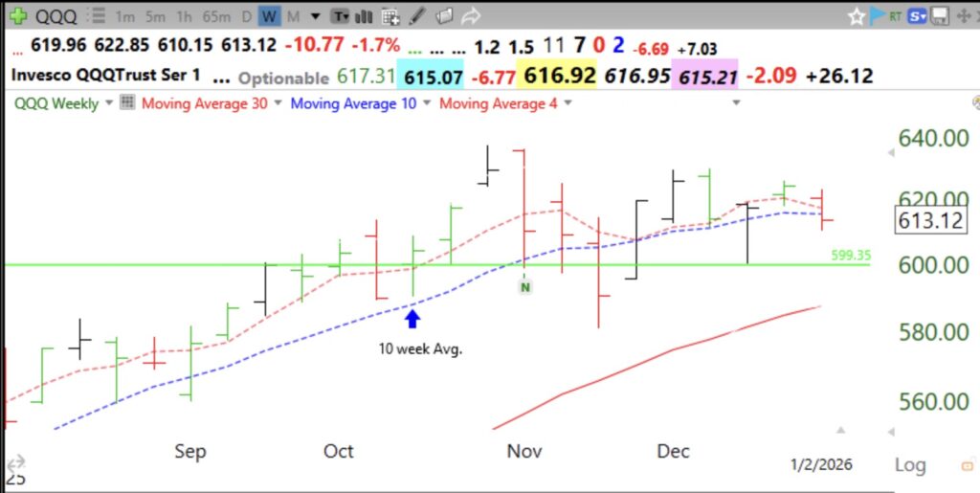Open the more-timeframes dropdown arrow

click(316, 17)
